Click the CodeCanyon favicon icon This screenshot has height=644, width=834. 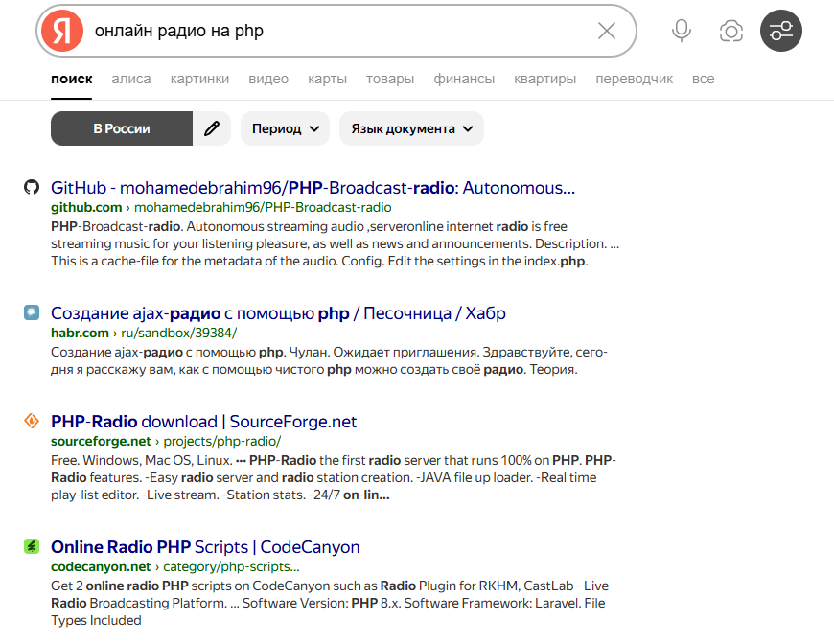pyautogui.click(x=32, y=546)
